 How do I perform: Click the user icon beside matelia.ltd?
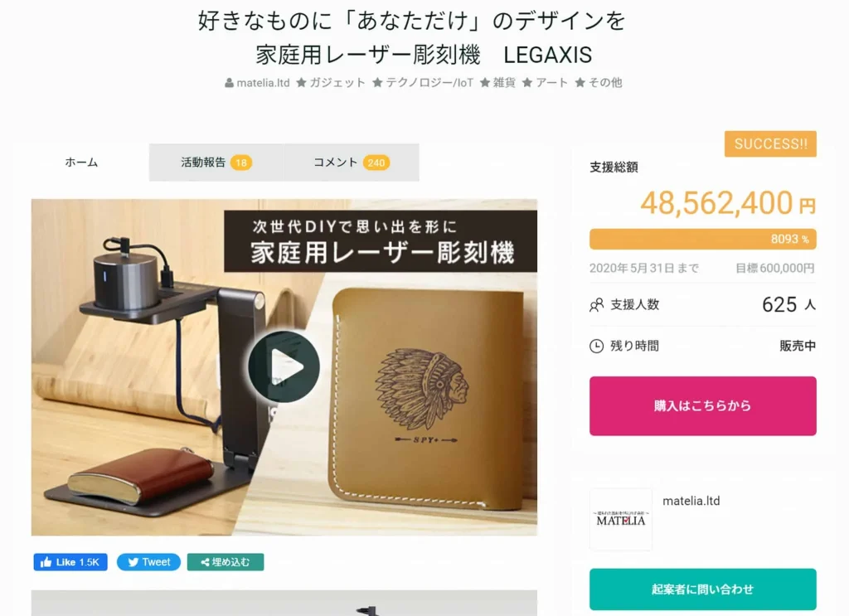pos(229,83)
